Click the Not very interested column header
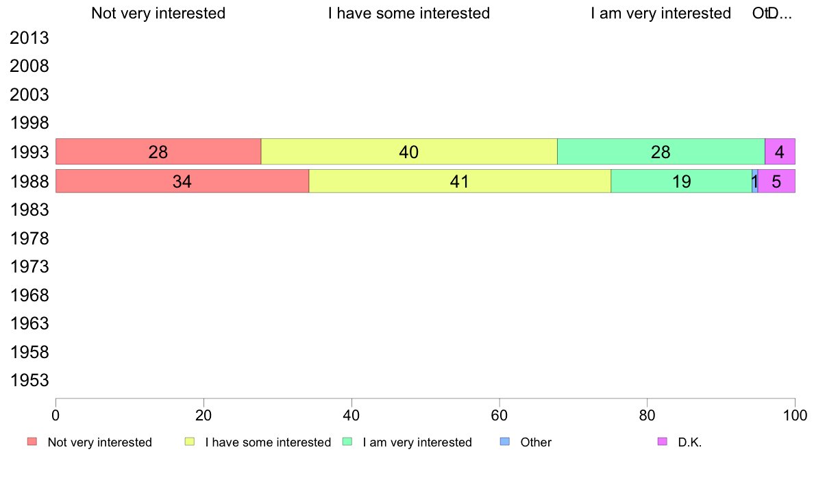The image size is (814, 504). point(158,13)
